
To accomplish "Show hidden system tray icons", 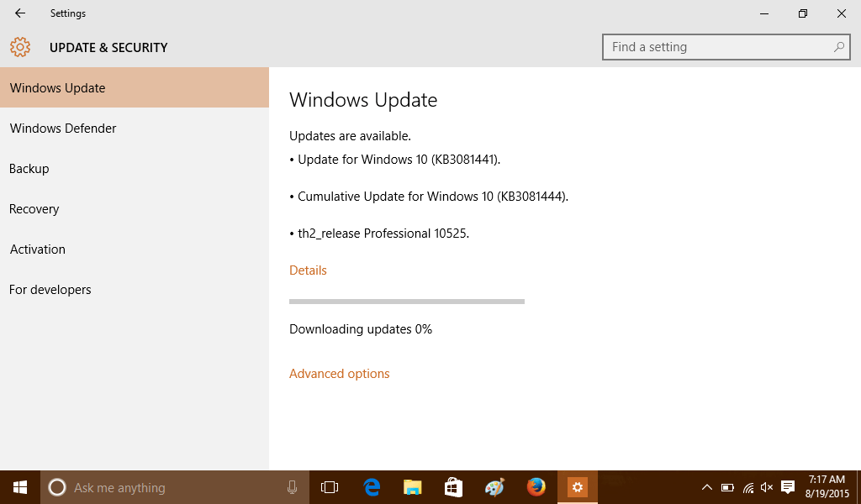I will click(707, 487).
